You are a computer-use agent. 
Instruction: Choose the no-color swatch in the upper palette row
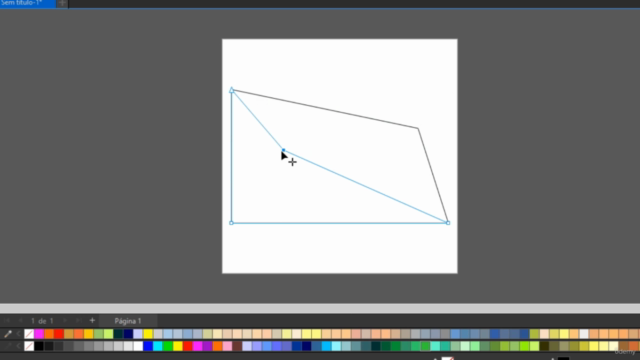(29, 334)
